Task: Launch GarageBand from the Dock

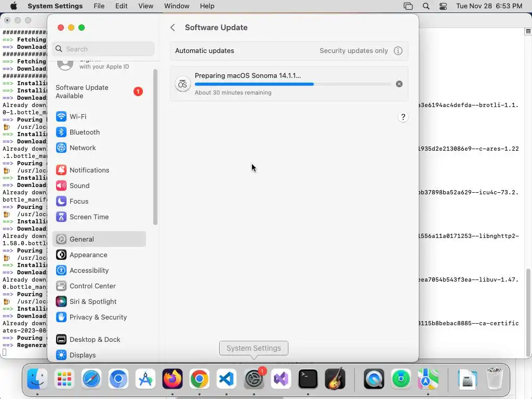Action: click(x=335, y=378)
